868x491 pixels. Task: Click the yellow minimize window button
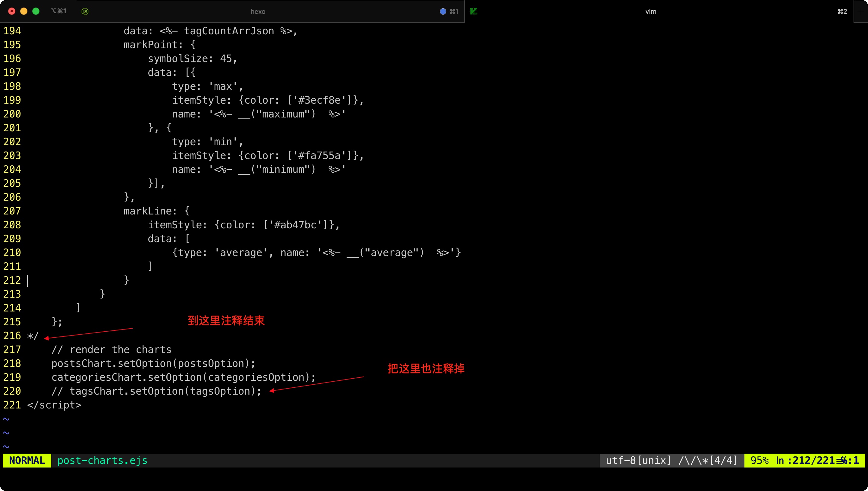pyautogui.click(x=24, y=11)
